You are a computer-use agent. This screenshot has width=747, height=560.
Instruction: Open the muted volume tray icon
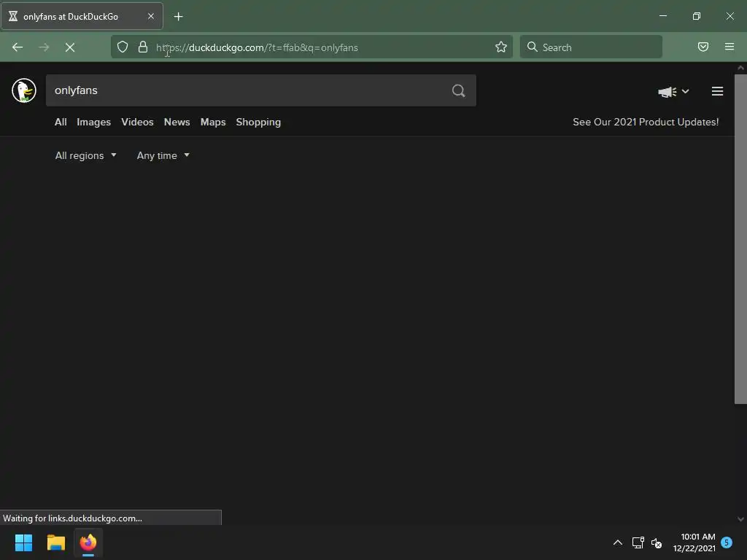pos(657,542)
